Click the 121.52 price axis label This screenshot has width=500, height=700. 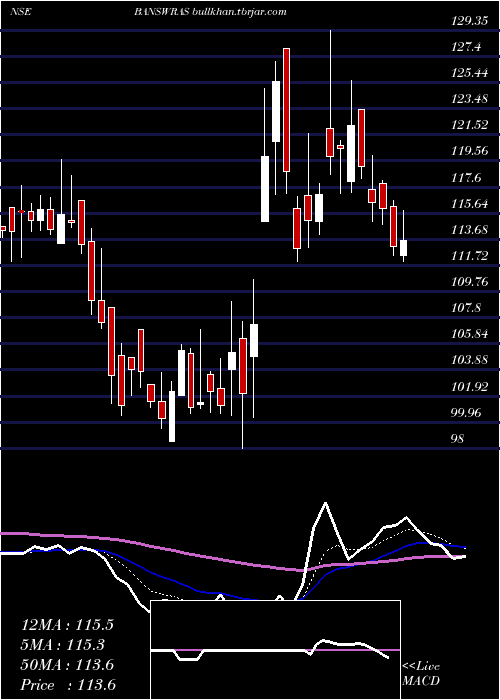click(469, 125)
